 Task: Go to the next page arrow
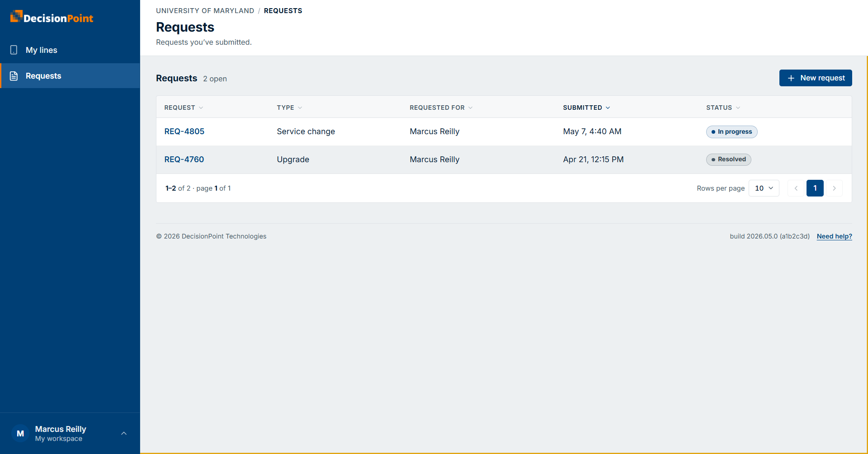[x=834, y=188]
